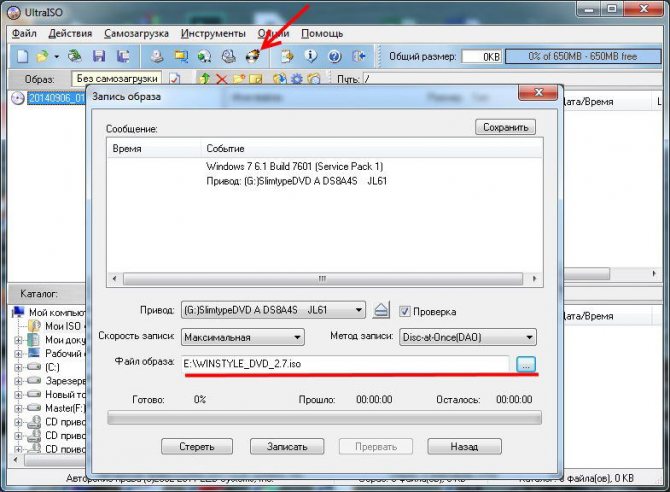Screen dimensions: 670x492
Task: Click the boot info checkmark icon
Action: tap(174, 79)
